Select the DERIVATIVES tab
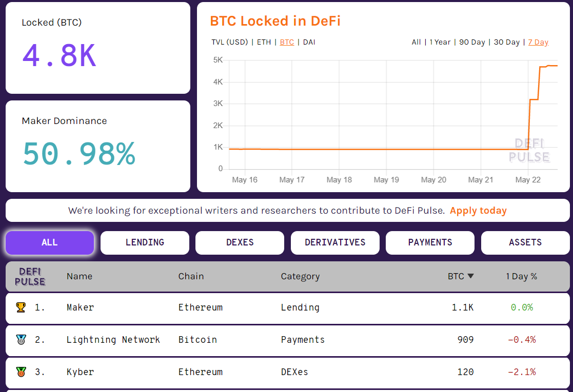Screen dimensions: 573x392 (x=335, y=242)
